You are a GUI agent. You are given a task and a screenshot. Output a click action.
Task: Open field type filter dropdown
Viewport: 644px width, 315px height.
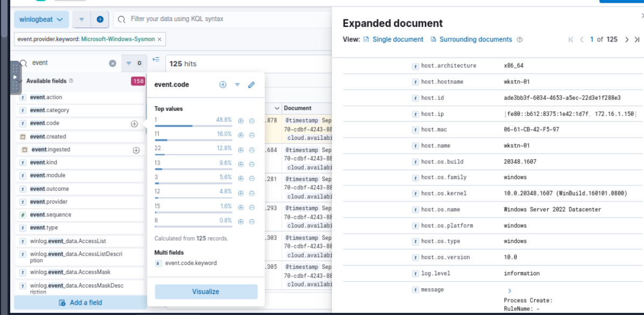[132, 63]
